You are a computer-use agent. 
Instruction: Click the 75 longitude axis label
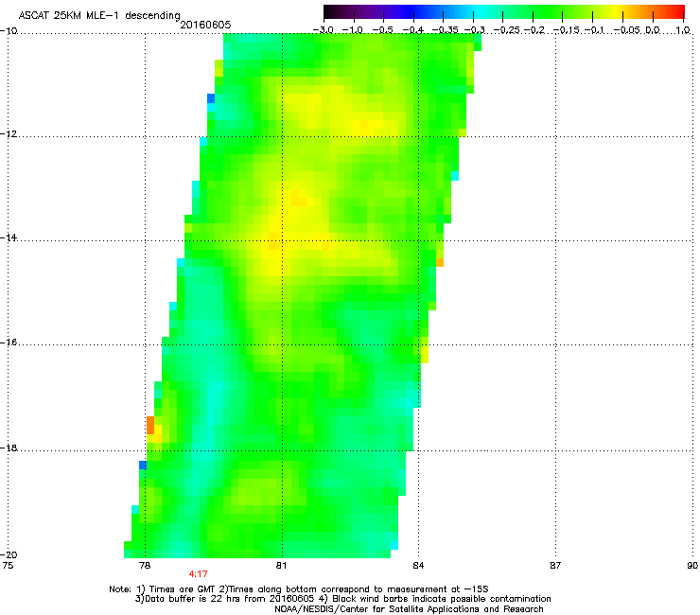pos(8,566)
